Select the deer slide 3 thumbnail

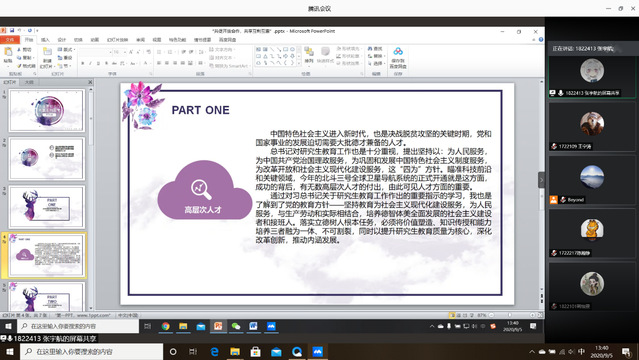point(47,207)
